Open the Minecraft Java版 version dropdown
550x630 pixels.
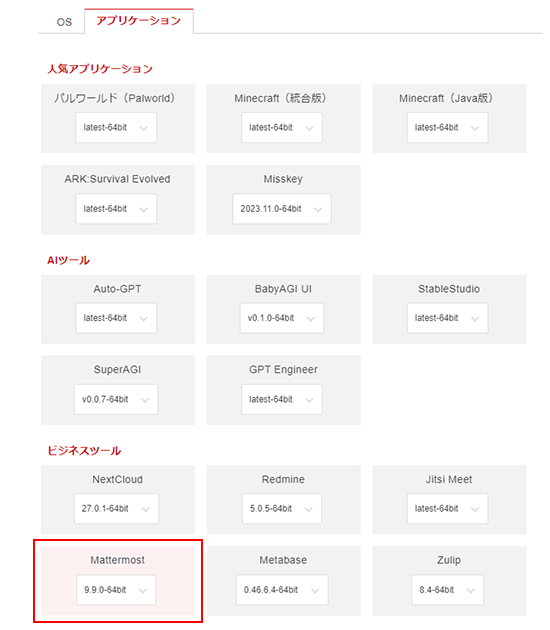click(x=448, y=128)
